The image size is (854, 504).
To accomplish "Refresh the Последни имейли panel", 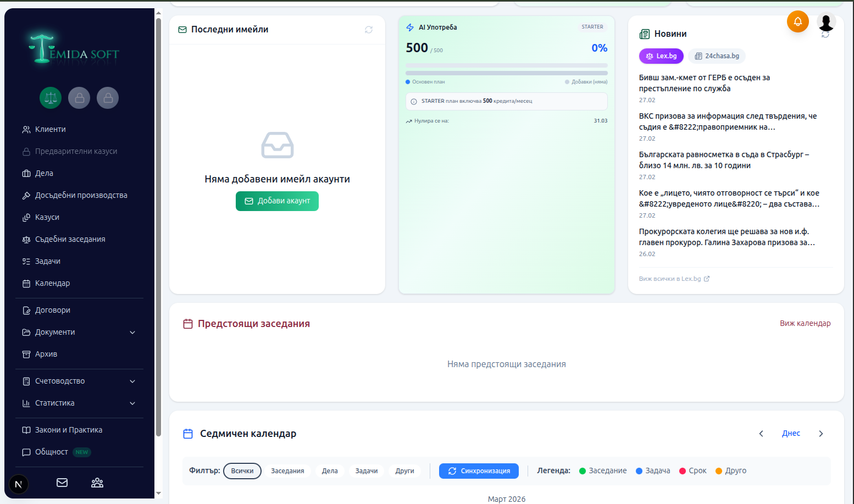I will [369, 30].
